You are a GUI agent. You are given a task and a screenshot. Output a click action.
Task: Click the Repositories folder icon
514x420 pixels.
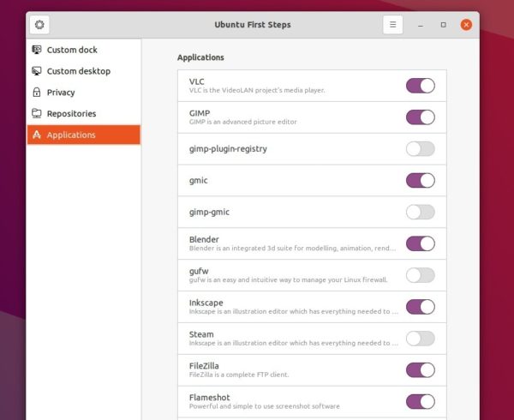37,113
